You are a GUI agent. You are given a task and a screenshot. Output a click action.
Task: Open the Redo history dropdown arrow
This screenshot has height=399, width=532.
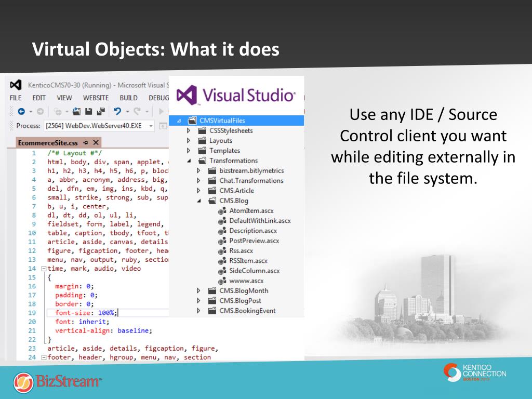click(x=147, y=112)
